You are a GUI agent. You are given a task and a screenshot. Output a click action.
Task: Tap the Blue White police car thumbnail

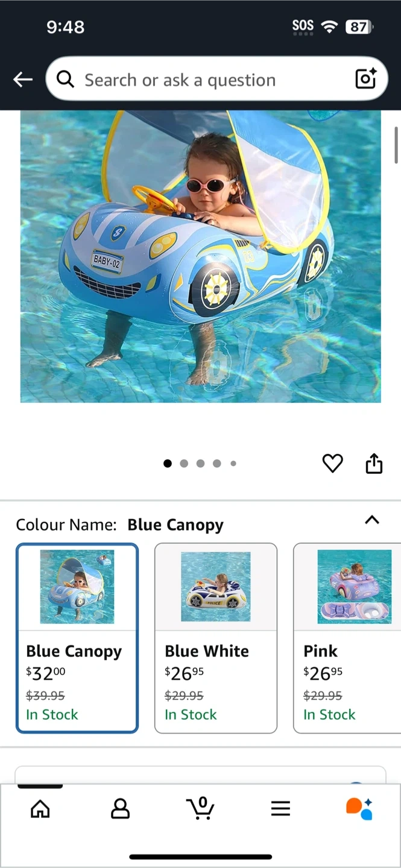click(x=216, y=587)
